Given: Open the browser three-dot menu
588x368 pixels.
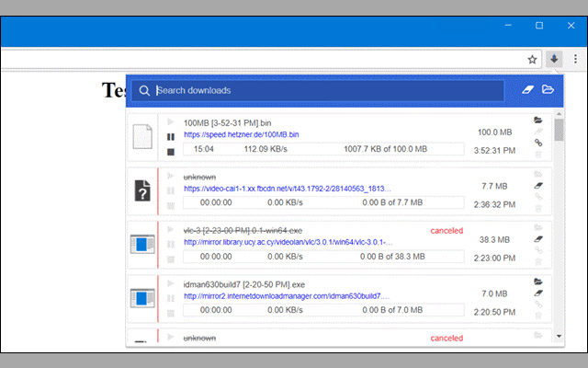Looking at the screenshot, I should pos(575,59).
